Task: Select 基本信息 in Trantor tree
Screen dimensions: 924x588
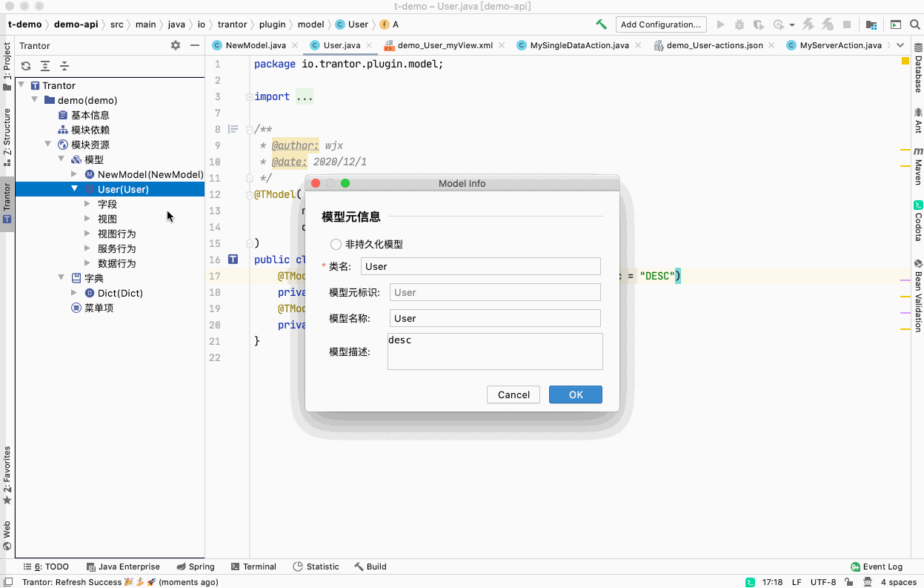Action: 90,115
